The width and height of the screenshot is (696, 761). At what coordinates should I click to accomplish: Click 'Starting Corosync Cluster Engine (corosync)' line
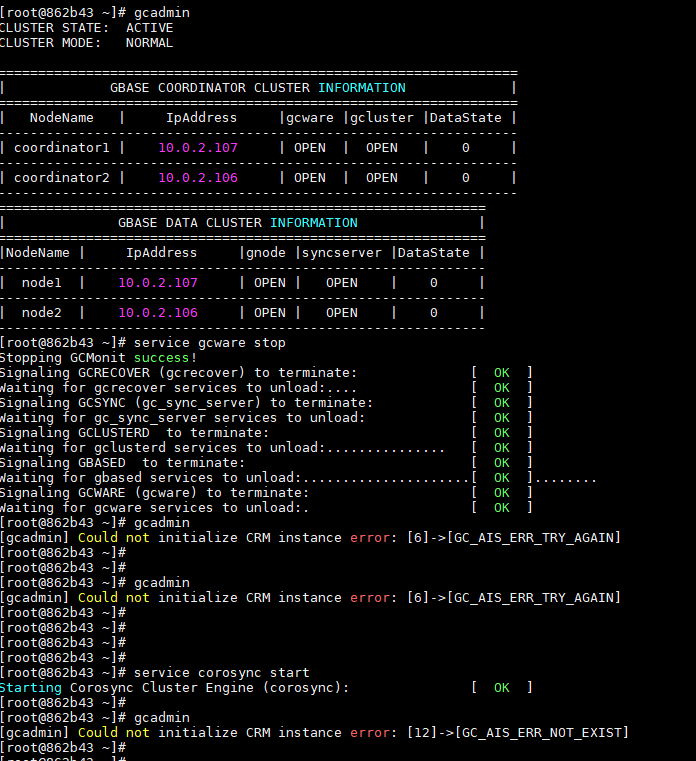click(x=175, y=688)
